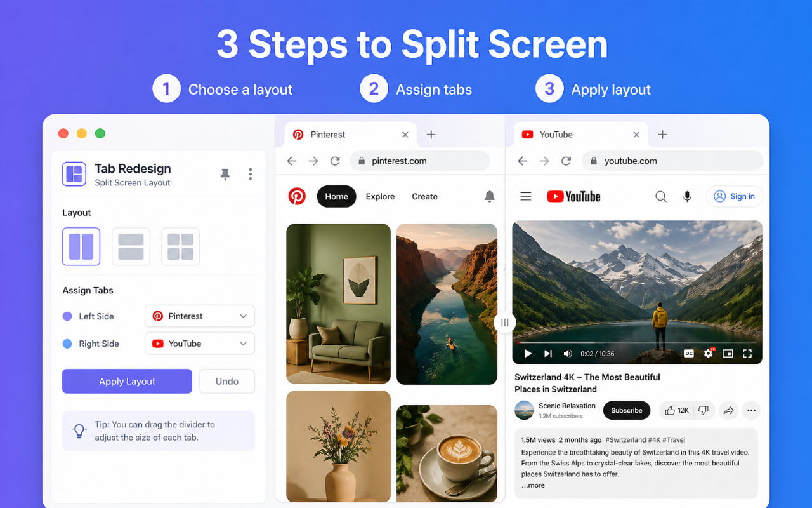This screenshot has width=812, height=508.
Task: Click the Undo button
Action: (x=227, y=382)
